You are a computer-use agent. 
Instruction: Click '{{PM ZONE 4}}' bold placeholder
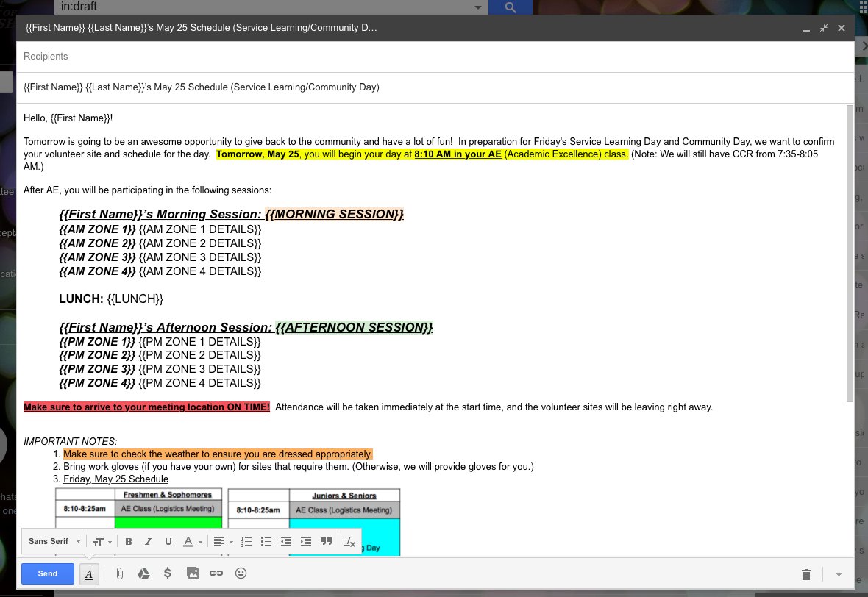tap(97, 383)
